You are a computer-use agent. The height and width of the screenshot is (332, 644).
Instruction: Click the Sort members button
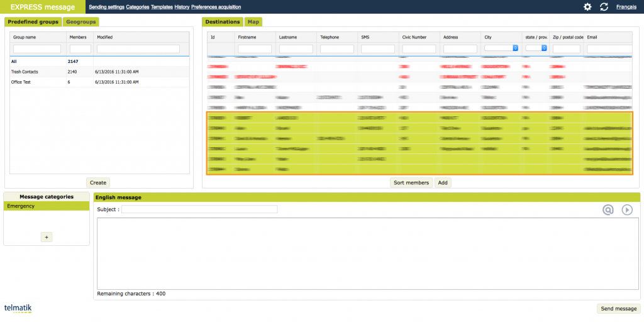coord(411,183)
